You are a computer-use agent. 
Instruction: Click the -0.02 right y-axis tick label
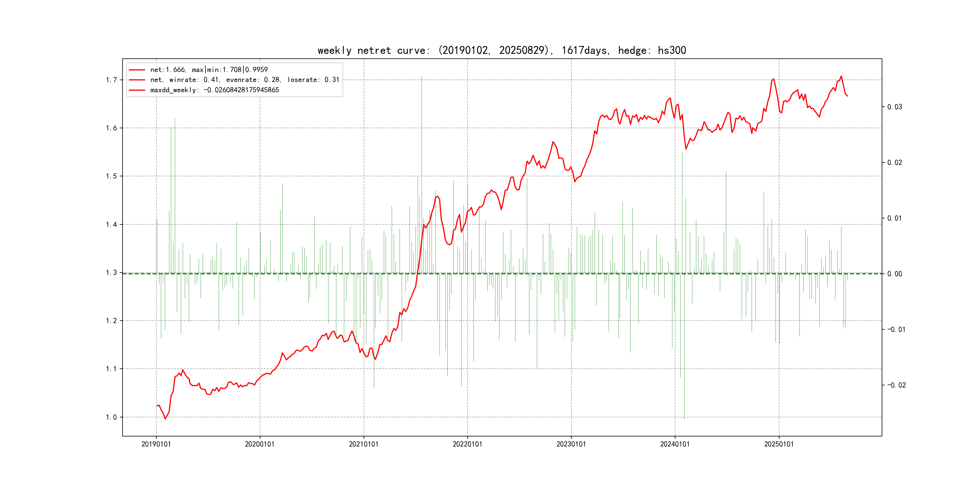point(896,385)
